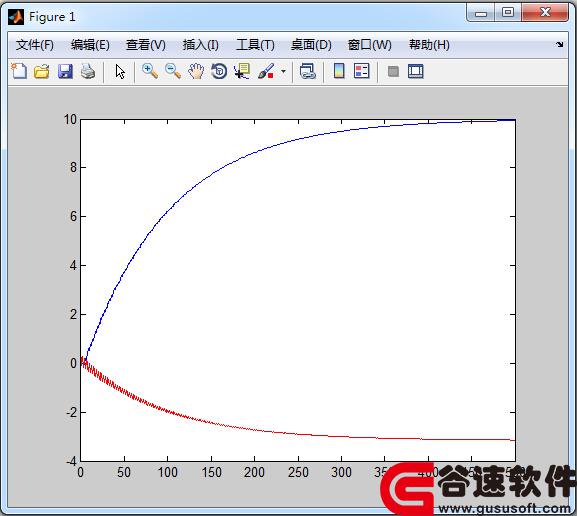Image resolution: width=577 pixels, height=516 pixels.
Task: Minimize the Figure 1 window
Action: (481, 13)
